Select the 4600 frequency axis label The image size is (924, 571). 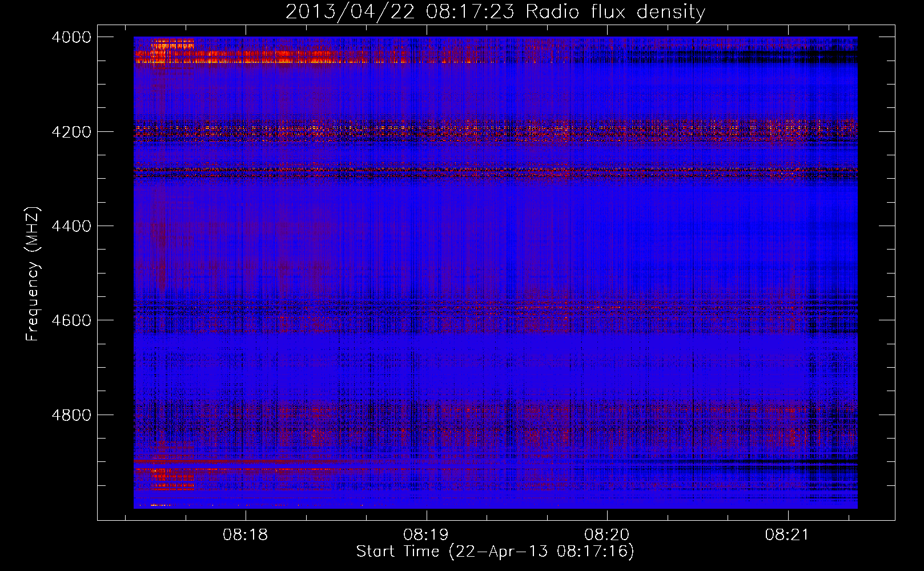click(71, 320)
